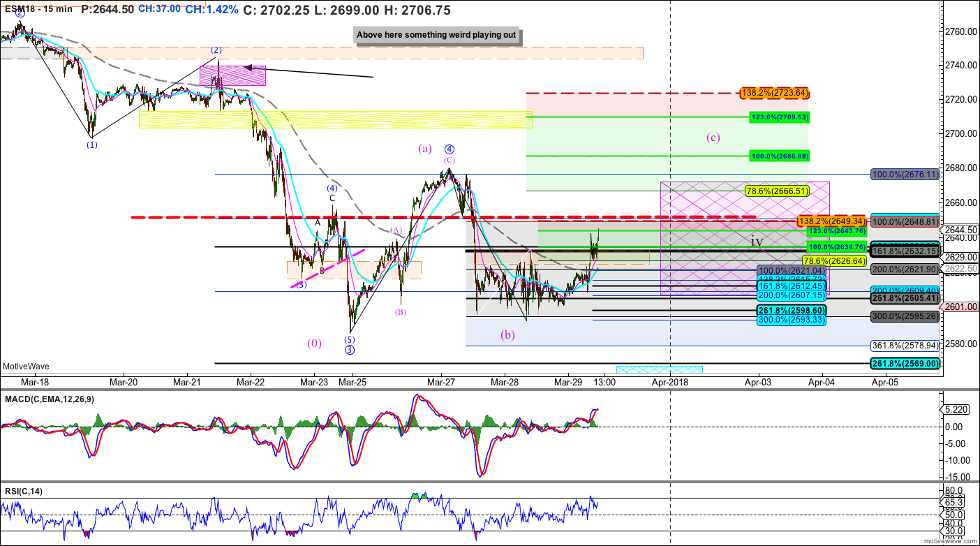Select the 123.6%(2709.53) green Fibonacci label
980x546 pixels.
pos(778,117)
